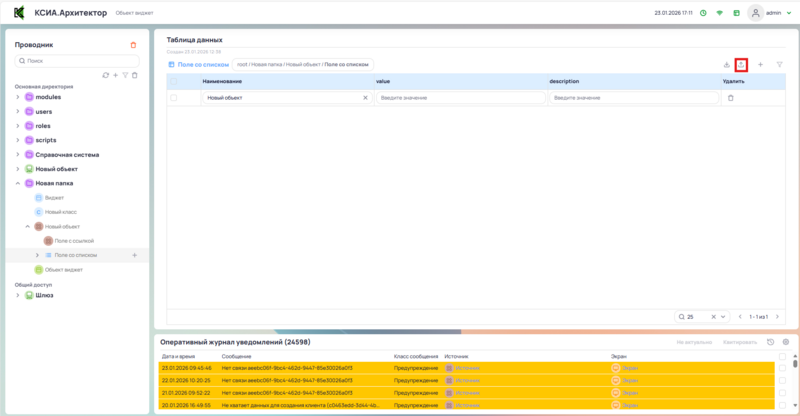Open Экран link in 20.01.2026 16:49:55 row

[x=630, y=405]
